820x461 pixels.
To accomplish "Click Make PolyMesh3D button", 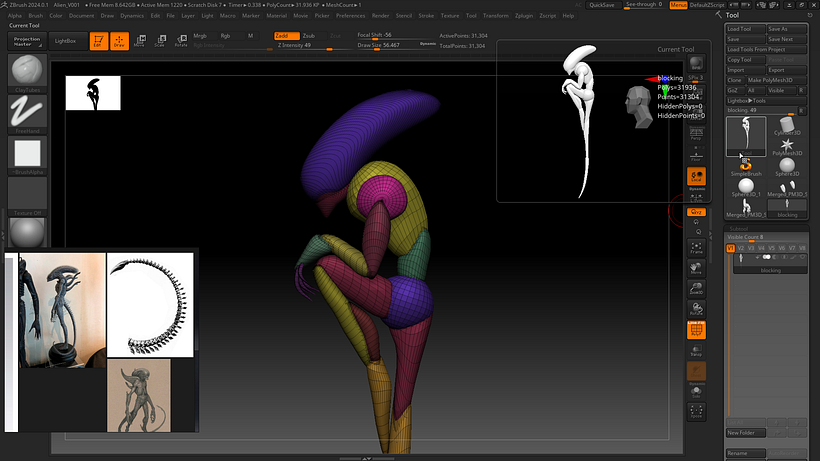I will click(775, 80).
